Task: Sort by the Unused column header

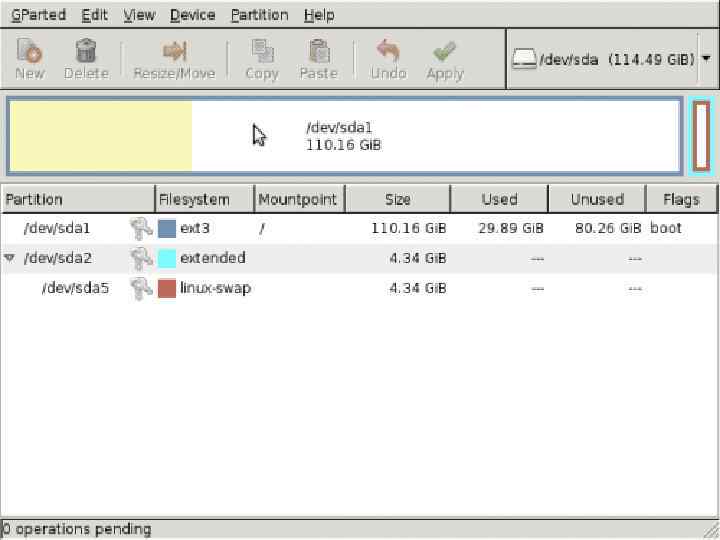Action: tap(597, 199)
